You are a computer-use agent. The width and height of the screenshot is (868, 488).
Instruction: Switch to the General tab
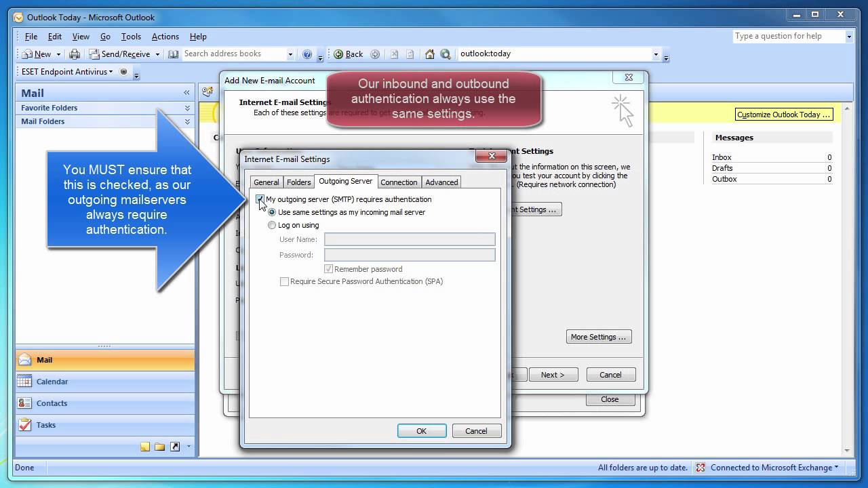click(267, 182)
